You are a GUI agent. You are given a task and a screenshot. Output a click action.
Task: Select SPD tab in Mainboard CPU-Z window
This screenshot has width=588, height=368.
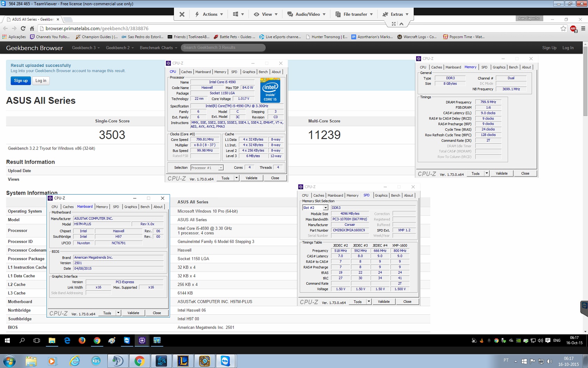click(116, 207)
